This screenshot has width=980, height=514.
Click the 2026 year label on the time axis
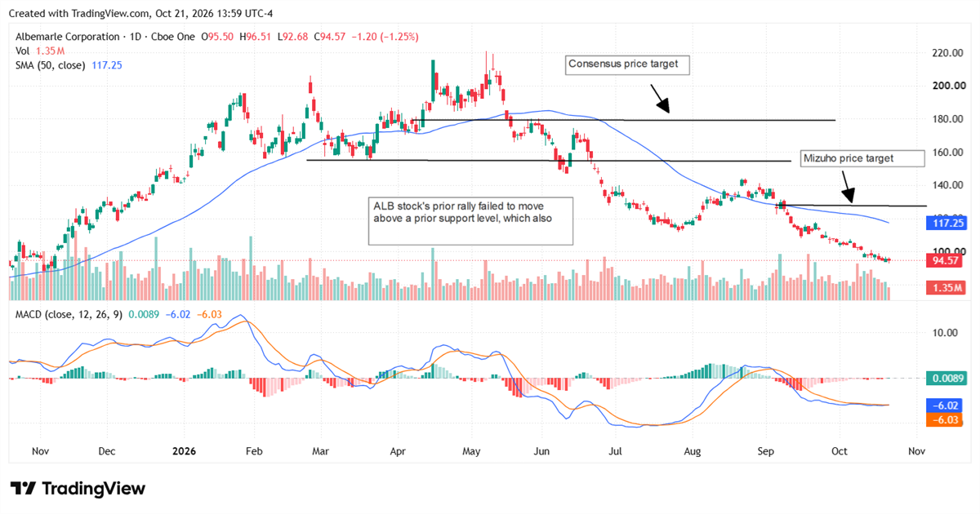click(183, 450)
